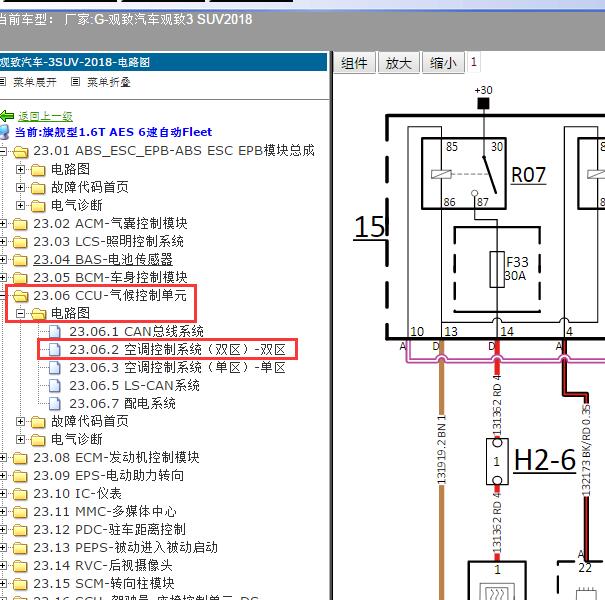Open 23.04 BAS-电池传感器

(103, 259)
